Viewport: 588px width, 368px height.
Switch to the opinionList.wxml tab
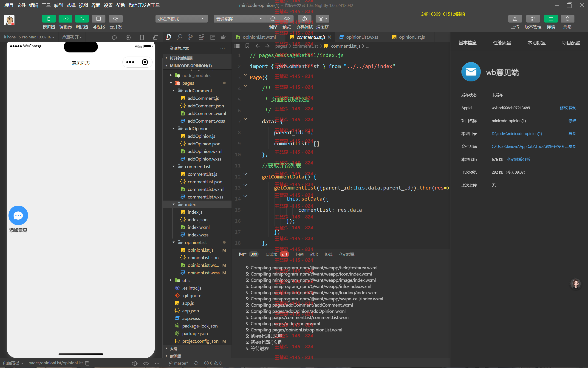click(259, 37)
